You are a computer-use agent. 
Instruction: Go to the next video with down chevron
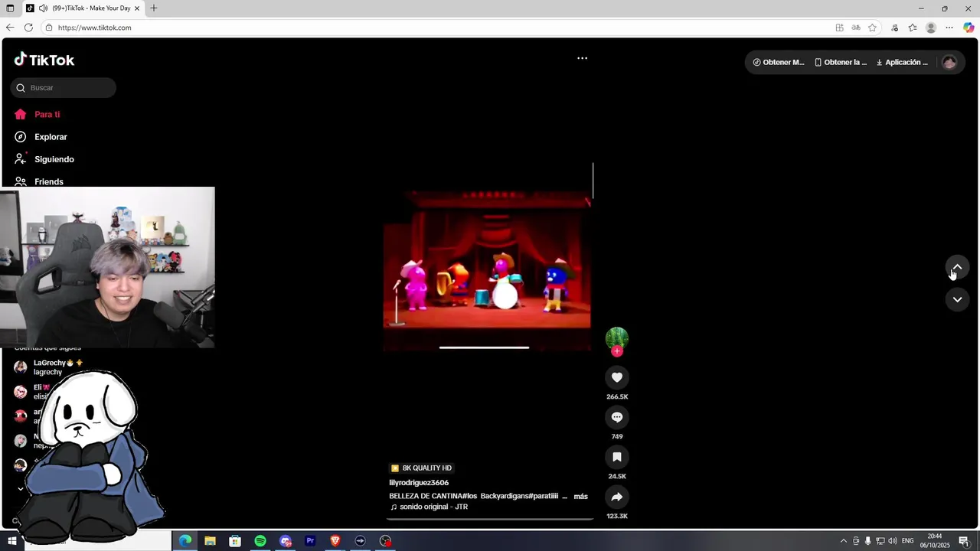click(x=957, y=299)
